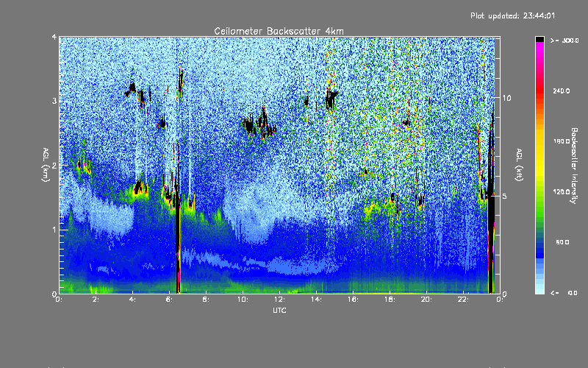The width and height of the screenshot is (588, 368).
Task: Click the ">= 300.0" colorbar tick label
Action: click(564, 40)
